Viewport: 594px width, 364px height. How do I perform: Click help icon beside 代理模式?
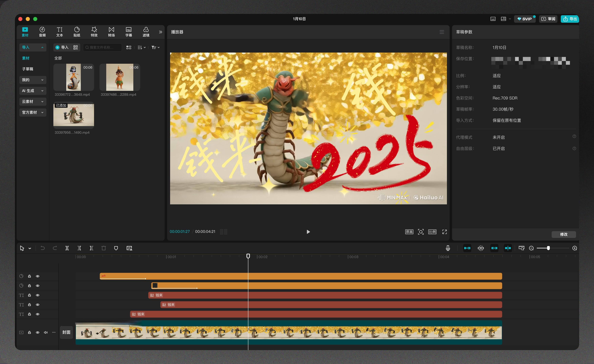click(x=574, y=136)
